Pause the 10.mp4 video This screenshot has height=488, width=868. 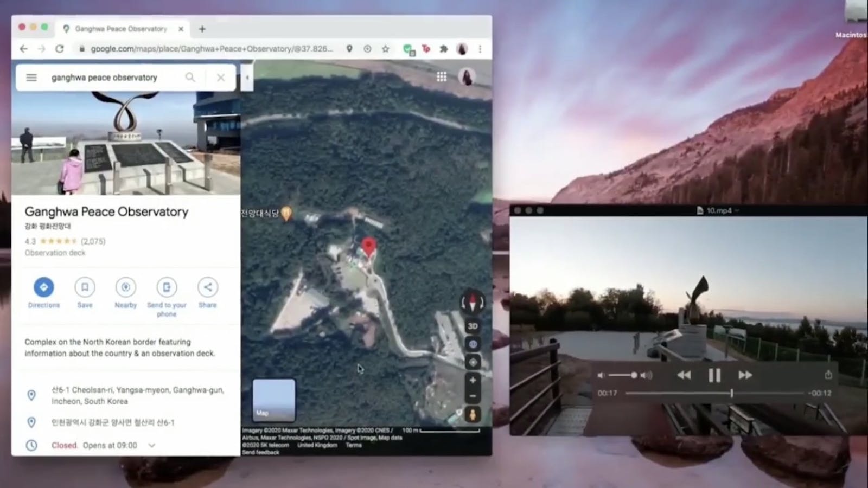pos(714,375)
